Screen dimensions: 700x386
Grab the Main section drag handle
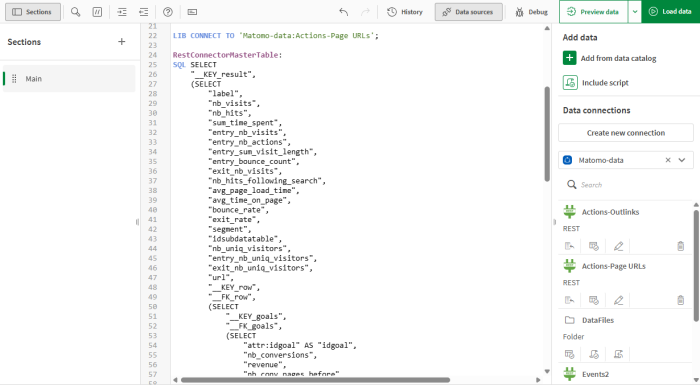14,79
